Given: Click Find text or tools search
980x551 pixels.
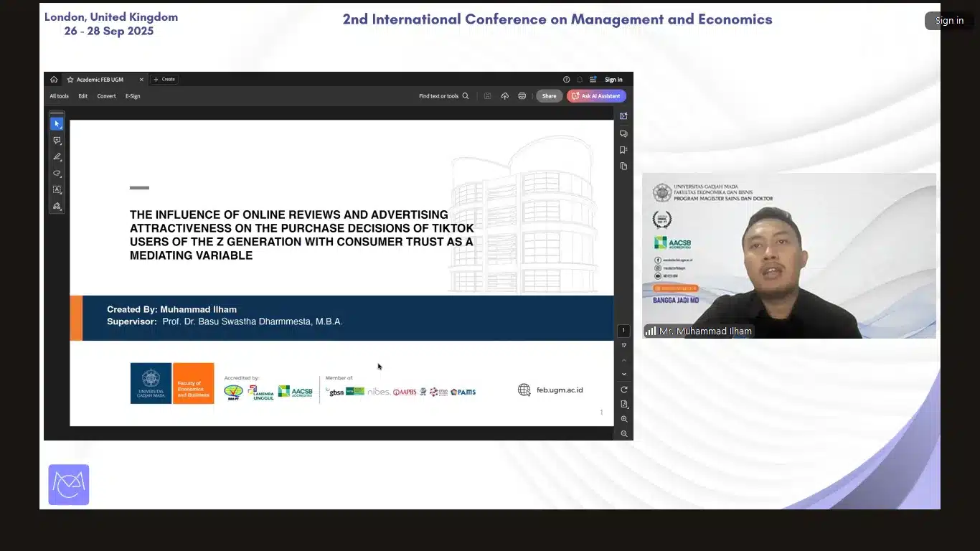Looking at the screenshot, I should (x=443, y=96).
